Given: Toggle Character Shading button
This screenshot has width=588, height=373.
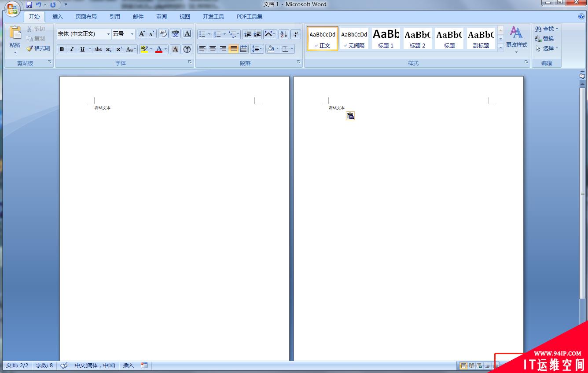Looking at the screenshot, I should click(x=175, y=49).
